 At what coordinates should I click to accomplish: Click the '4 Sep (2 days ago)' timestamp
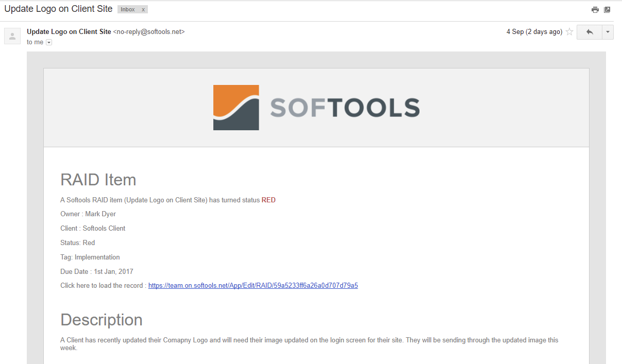click(x=534, y=32)
